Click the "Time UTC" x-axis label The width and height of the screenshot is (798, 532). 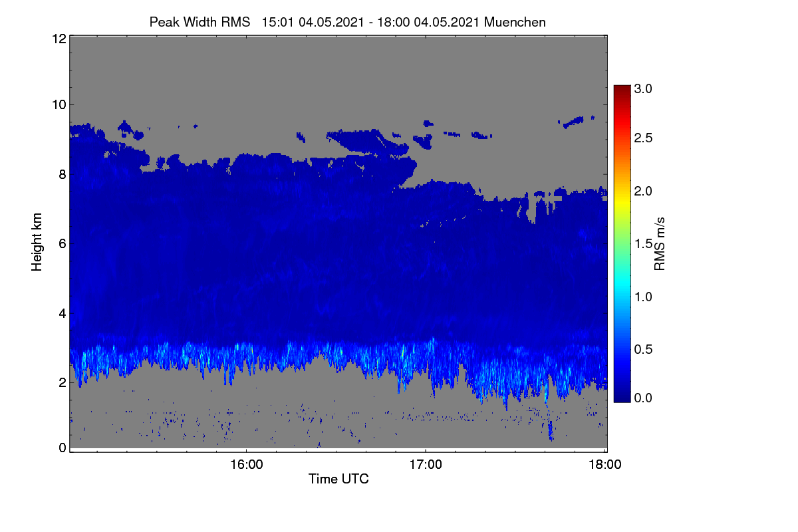point(338,479)
